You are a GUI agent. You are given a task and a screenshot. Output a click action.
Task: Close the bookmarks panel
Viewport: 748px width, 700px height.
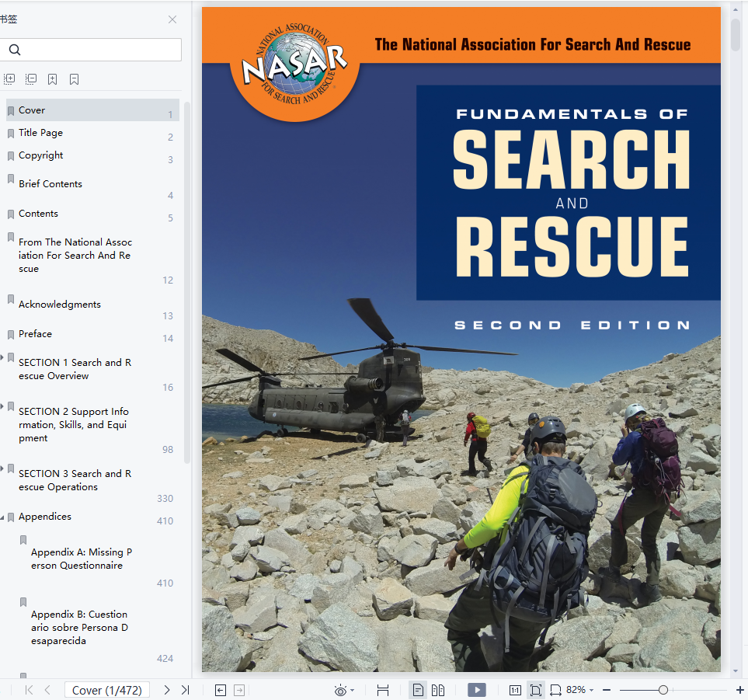click(x=172, y=19)
